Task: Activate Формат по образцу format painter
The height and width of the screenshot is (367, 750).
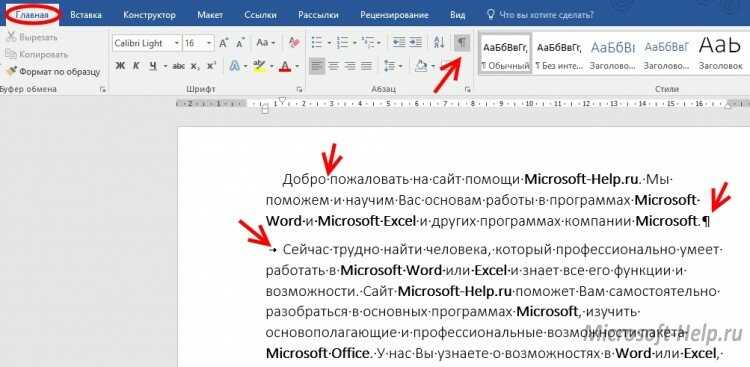Action: 53,72
